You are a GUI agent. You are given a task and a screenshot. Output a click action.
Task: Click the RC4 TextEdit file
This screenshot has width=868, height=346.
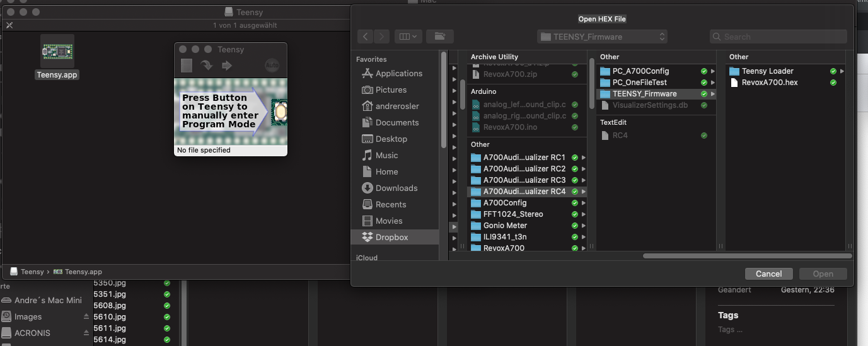(656, 135)
